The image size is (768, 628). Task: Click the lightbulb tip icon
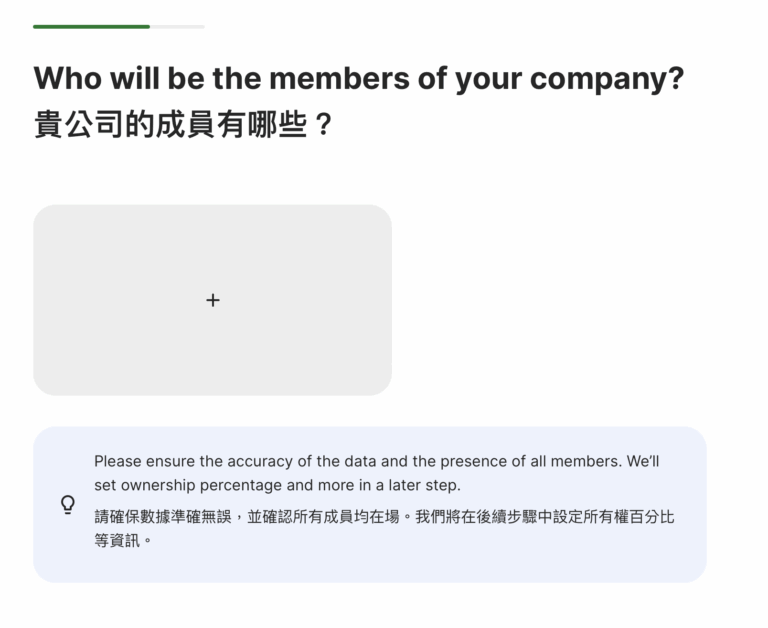(68, 504)
